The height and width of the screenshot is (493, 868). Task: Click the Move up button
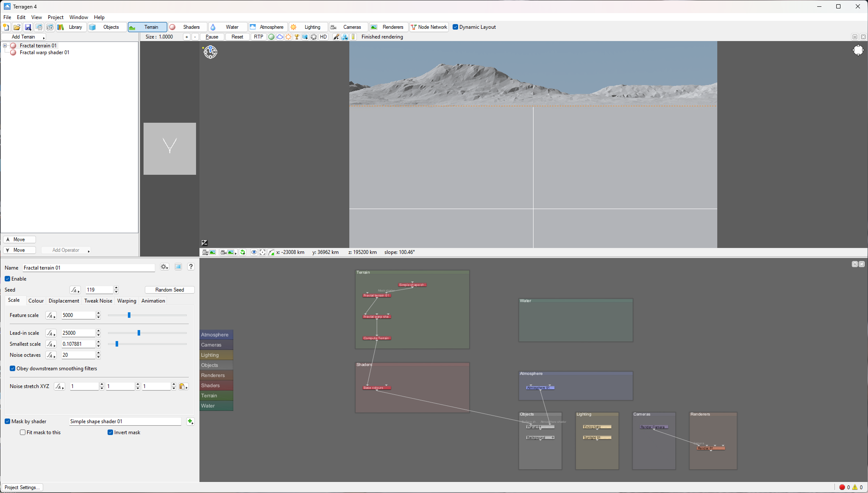tap(19, 240)
